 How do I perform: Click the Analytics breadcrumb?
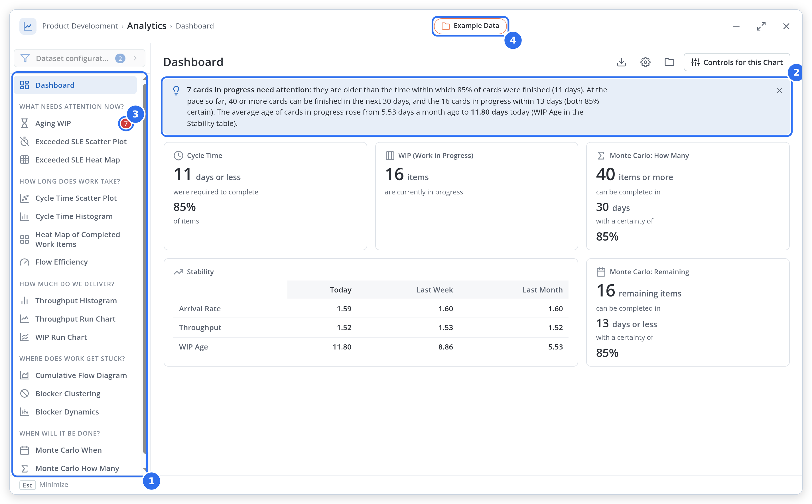pyautogui.click(x=147, y=26)
